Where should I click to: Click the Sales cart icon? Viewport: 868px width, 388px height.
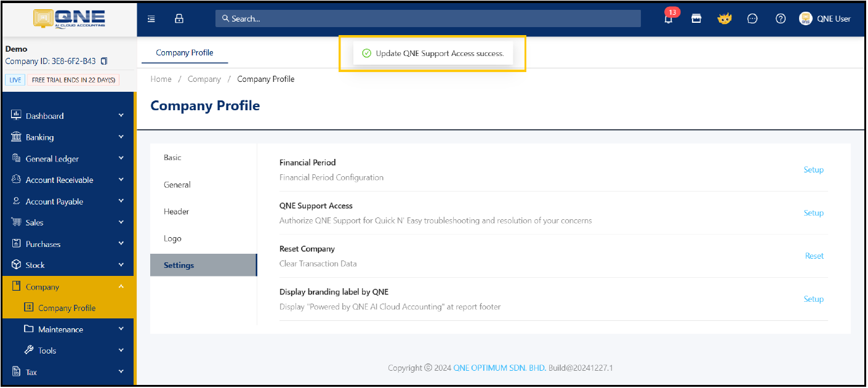(x=17, y=222)
